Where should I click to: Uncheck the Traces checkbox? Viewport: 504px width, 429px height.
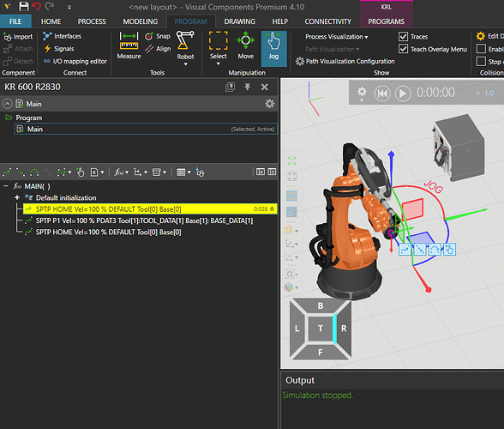point(403,36)
